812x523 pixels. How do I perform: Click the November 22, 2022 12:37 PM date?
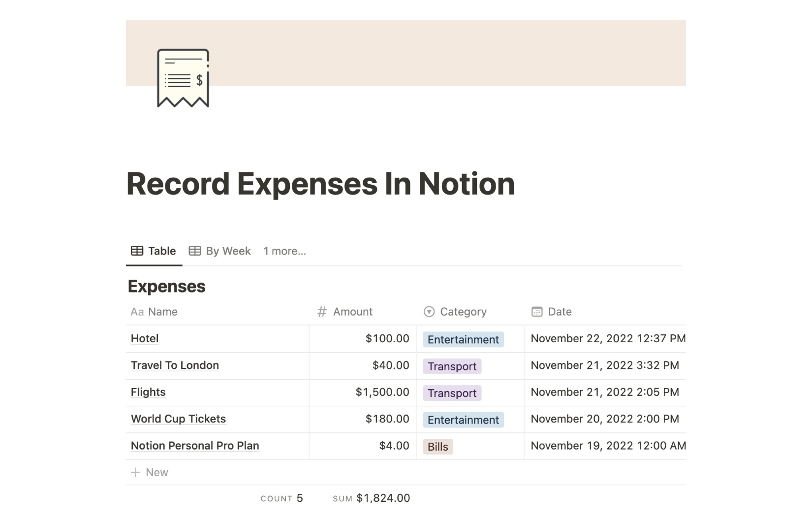click(x=608, y=339)
